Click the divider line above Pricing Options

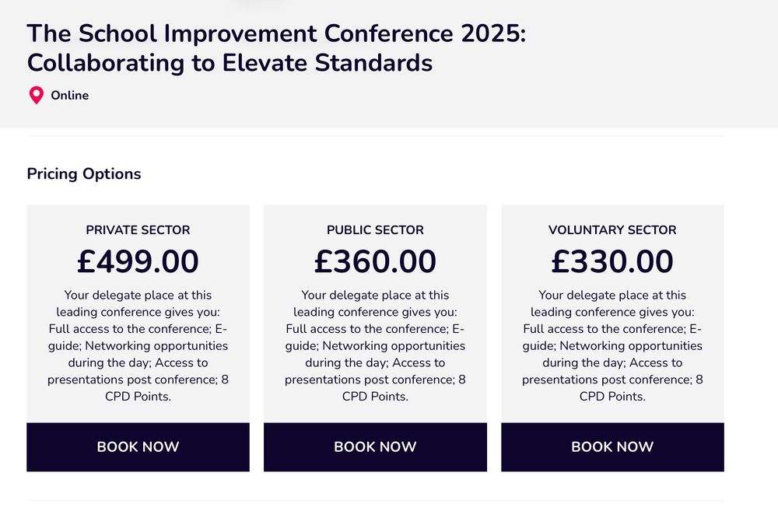(x=375, y=136)
